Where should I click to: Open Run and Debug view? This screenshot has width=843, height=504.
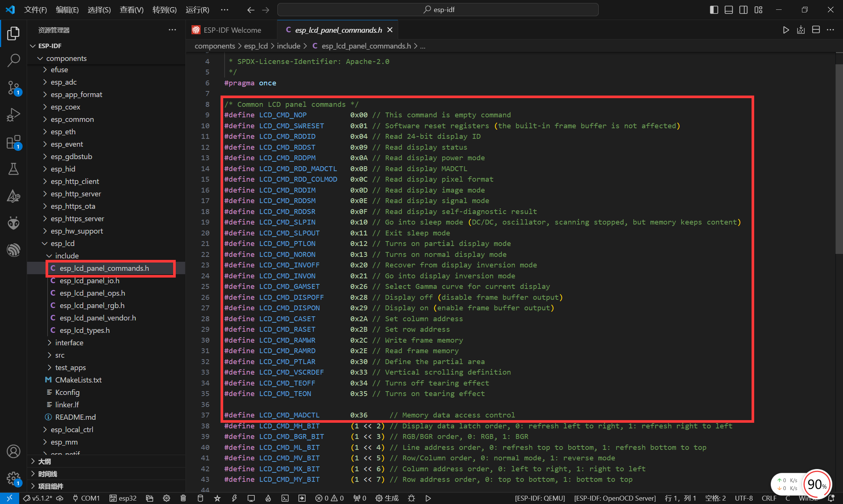[14, 115]
